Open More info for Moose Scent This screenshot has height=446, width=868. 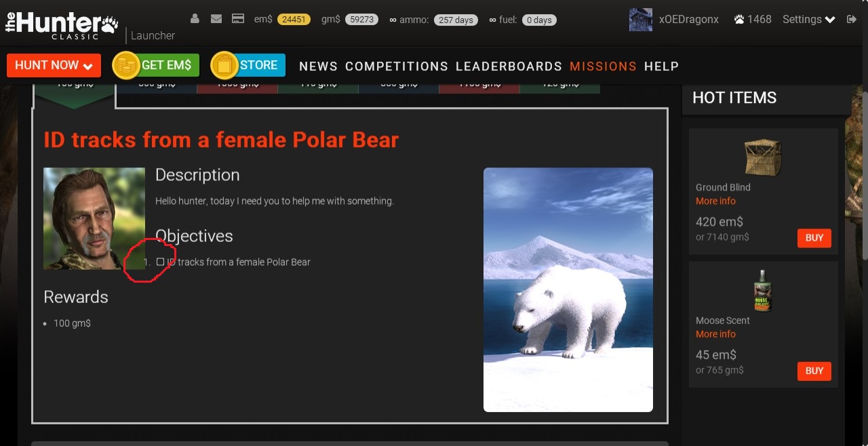[x=715, y=334]
